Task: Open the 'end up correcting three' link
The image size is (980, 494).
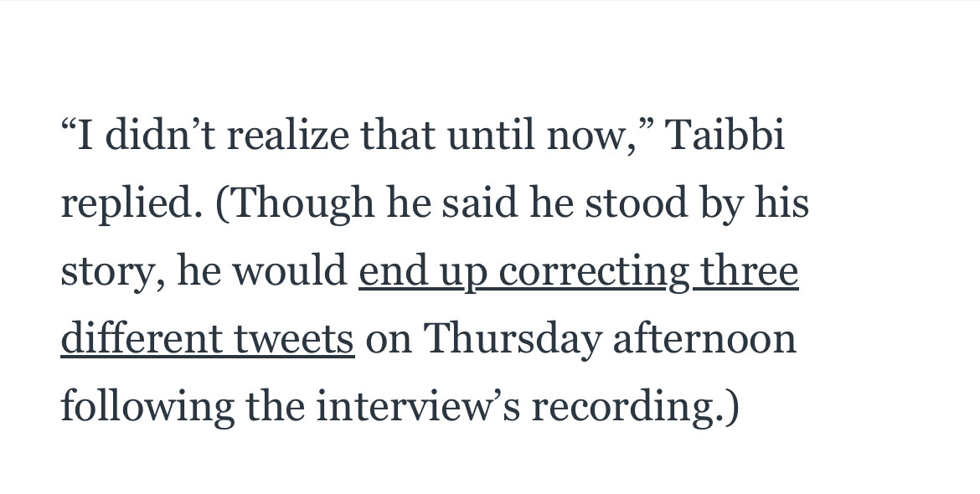Action: pyautogui.click(x=579, y=271)
